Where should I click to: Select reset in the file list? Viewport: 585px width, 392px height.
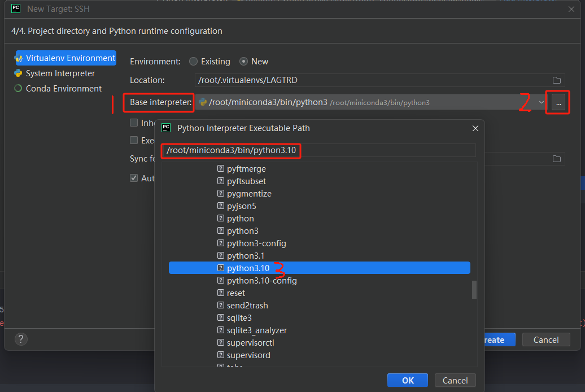coord(236,293)
